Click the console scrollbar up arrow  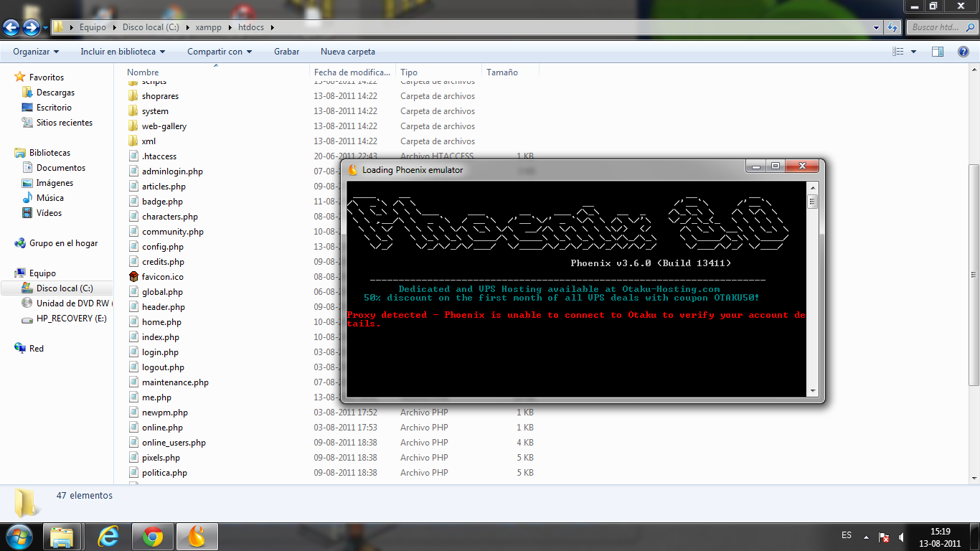point(812,187)
